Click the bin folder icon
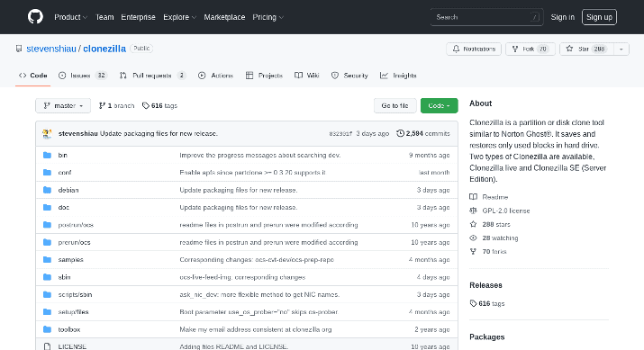The image size is (644, 350). coord(47,155)
